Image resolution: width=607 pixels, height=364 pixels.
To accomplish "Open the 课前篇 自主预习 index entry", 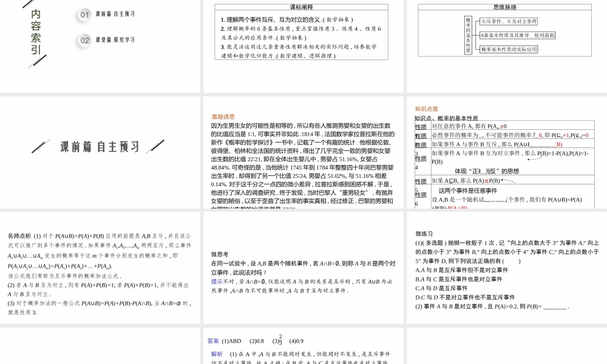I will (115, 15).
